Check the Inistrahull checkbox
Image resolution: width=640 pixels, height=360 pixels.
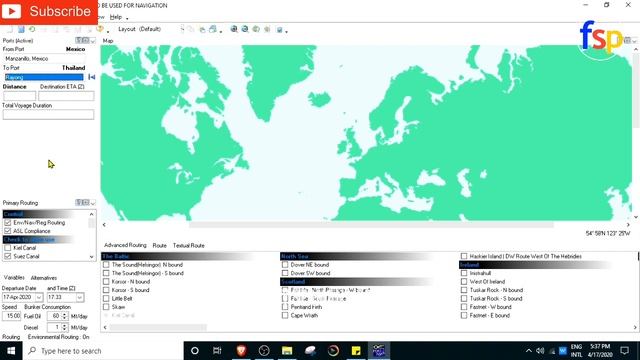464,273
